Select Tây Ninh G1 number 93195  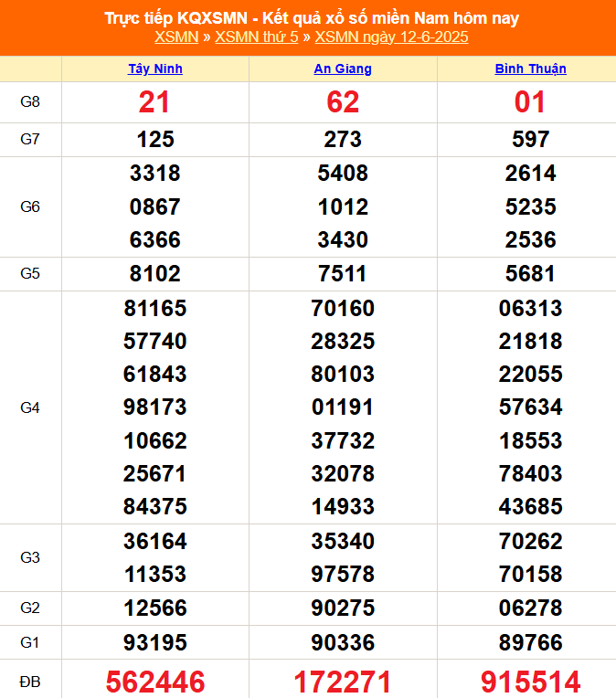coord(155,642)
